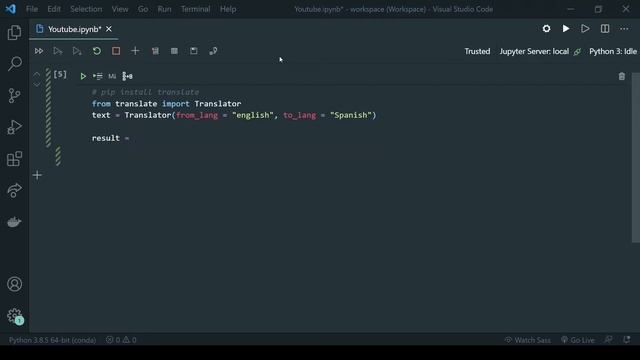Open the Docker panel

tap(14, 222)
